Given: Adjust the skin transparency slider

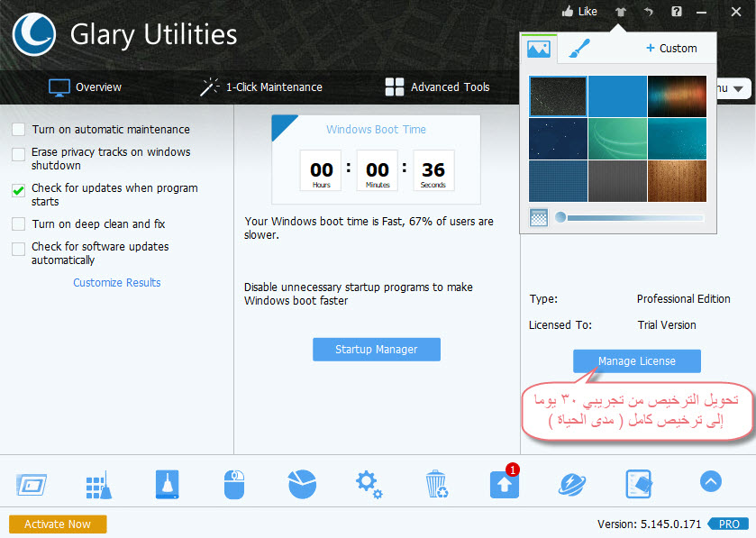Looking at the screenshot, I should click(x=631, y=218).
